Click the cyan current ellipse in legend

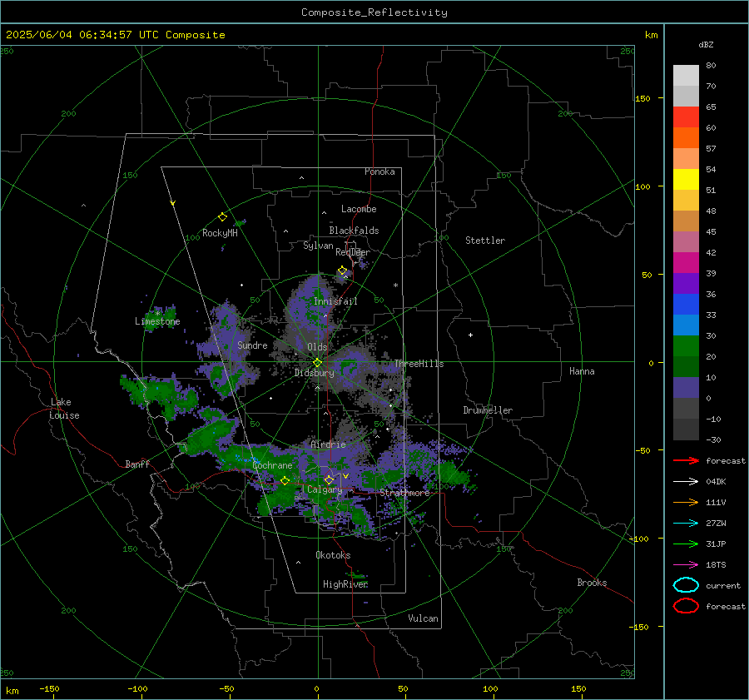686,585
